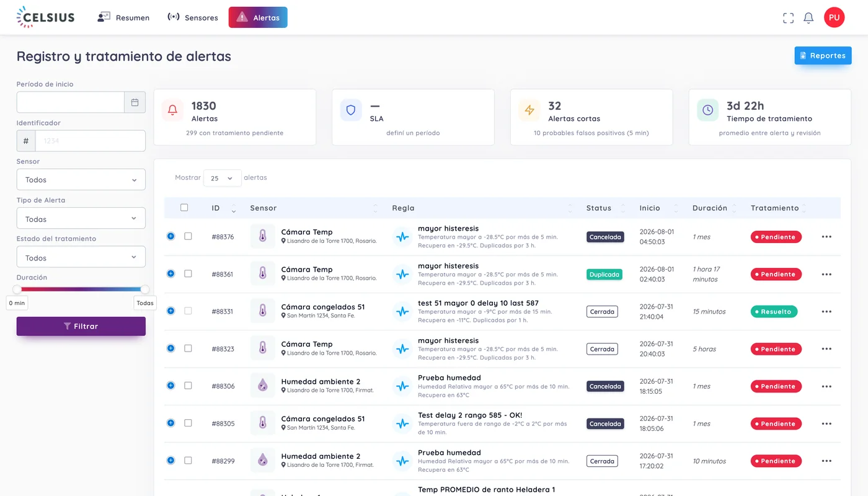Viewport: 868px width, 496px height.
Task: Click the three-dot menu for alert #88376
Action: tap(826, 237)
